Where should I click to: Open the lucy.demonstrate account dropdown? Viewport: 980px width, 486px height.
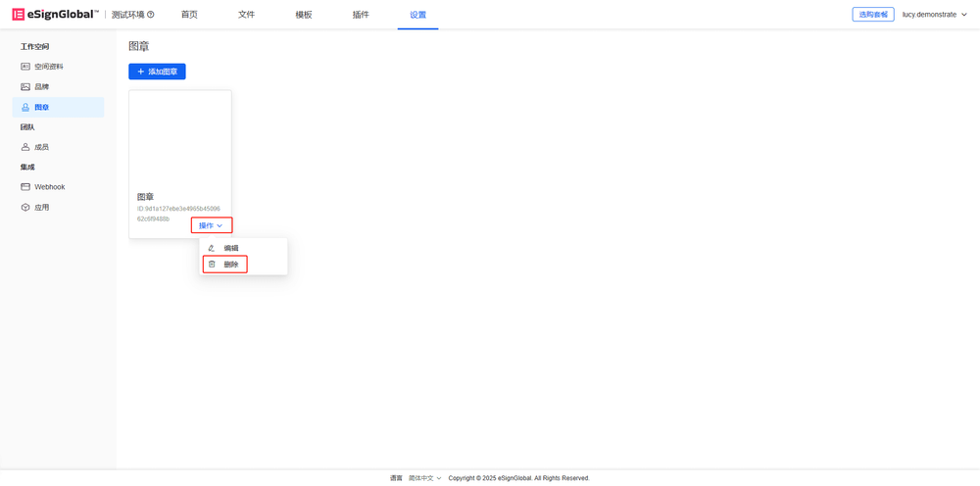pyautogui.click(x=934, y=15)
